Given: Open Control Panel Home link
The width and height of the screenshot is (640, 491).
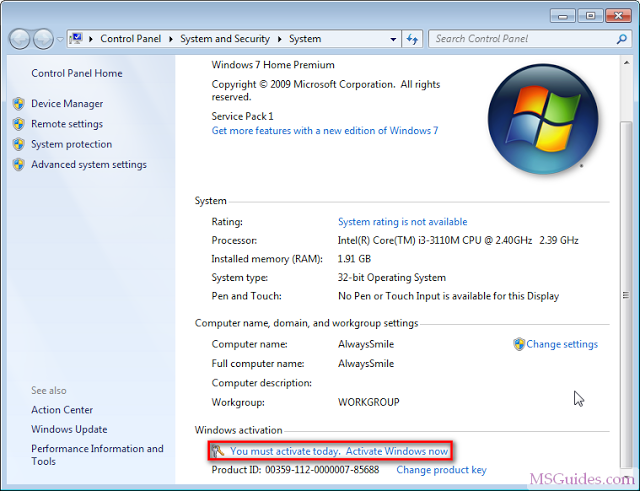Looking at the screenshot, I should (x=77, y=73).
